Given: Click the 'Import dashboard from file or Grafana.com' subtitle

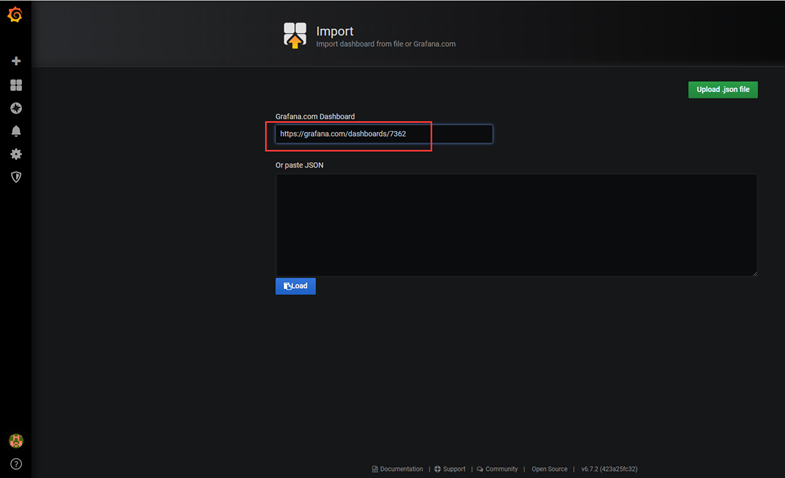Looking at the screenshot, I should [x=385, y=44].
